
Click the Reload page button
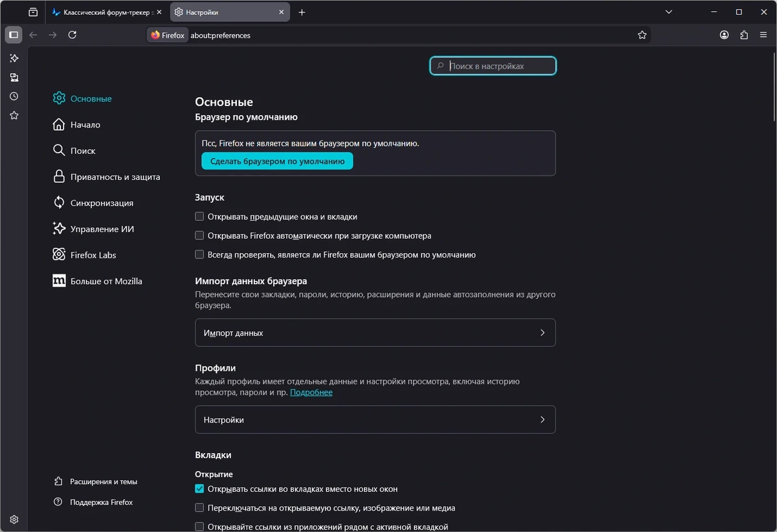tap(72, 35)
